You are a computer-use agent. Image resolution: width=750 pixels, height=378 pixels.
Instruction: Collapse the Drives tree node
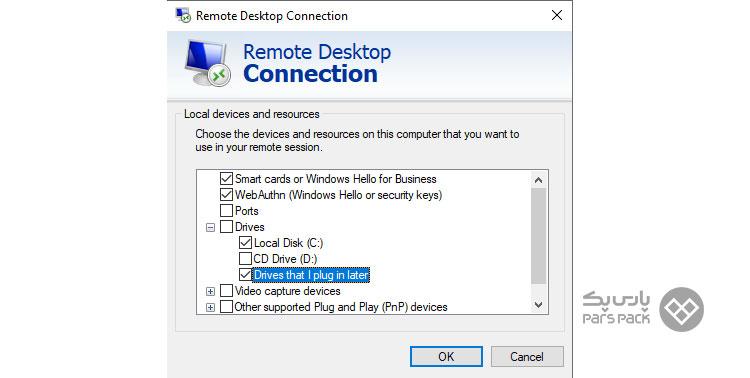click(x=210, y=227)
